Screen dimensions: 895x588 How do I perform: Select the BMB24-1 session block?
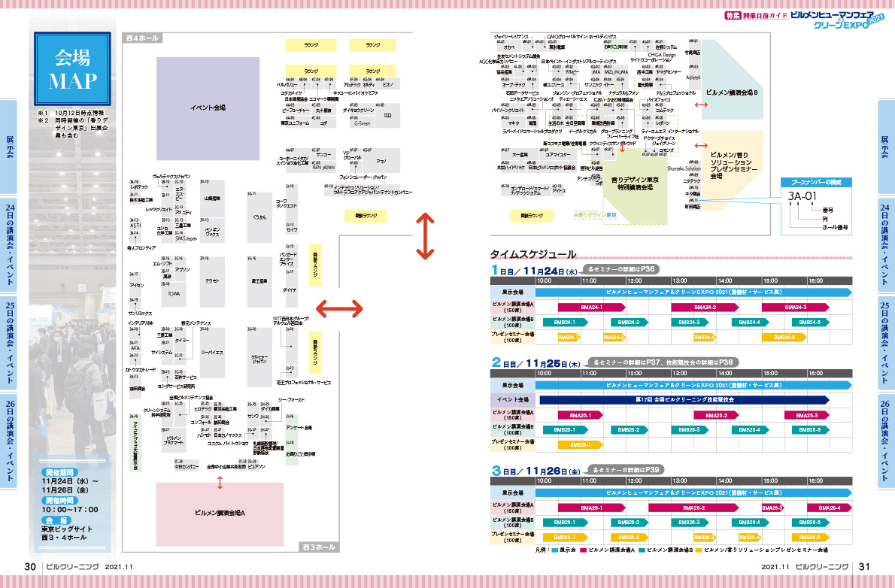coord(564,322)
